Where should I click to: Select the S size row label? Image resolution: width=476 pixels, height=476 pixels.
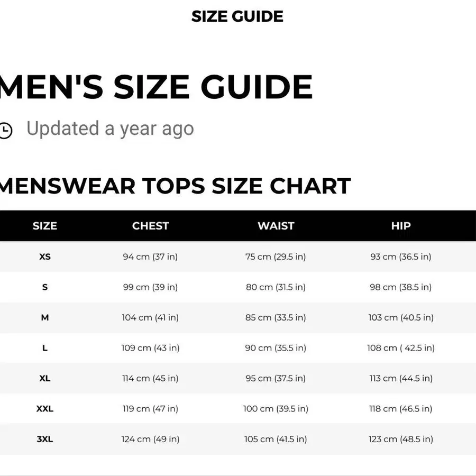coord(45,287)
